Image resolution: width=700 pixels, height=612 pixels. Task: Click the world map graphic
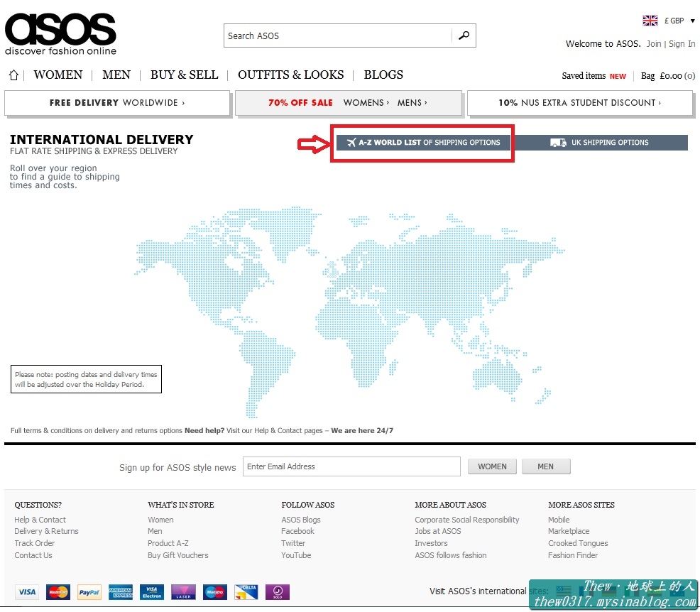[349, 312]
